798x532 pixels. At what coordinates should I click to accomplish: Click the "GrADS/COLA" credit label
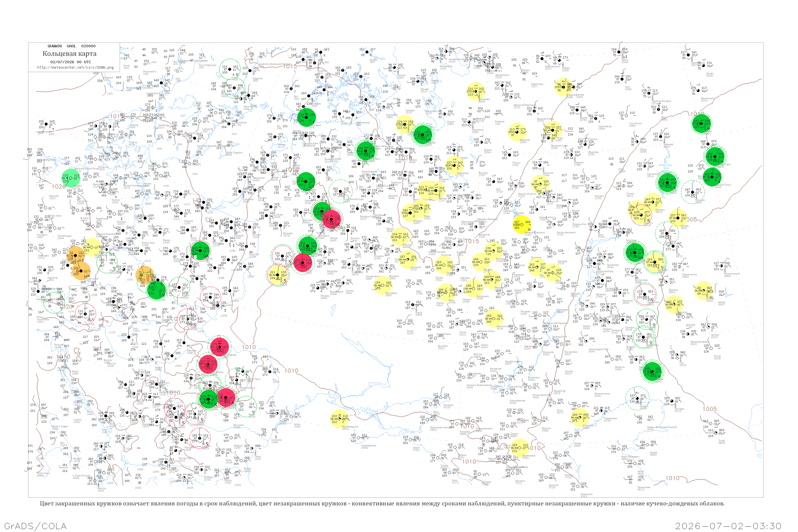[x=35, y=526]
